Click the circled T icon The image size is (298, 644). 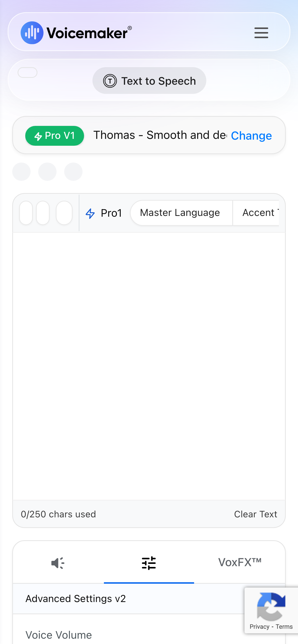[x=110, y=81]
